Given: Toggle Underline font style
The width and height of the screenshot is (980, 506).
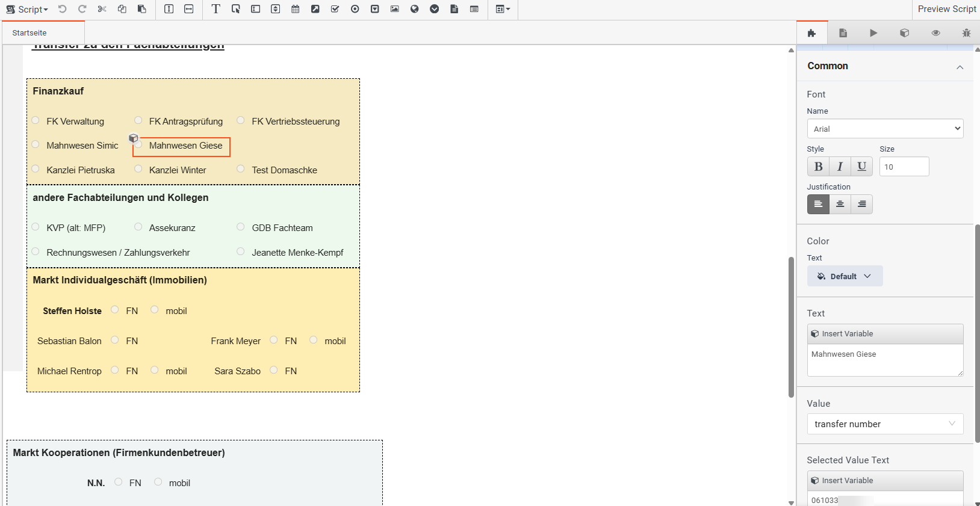Looking at the screenshot, I should (x=862, y=167).
